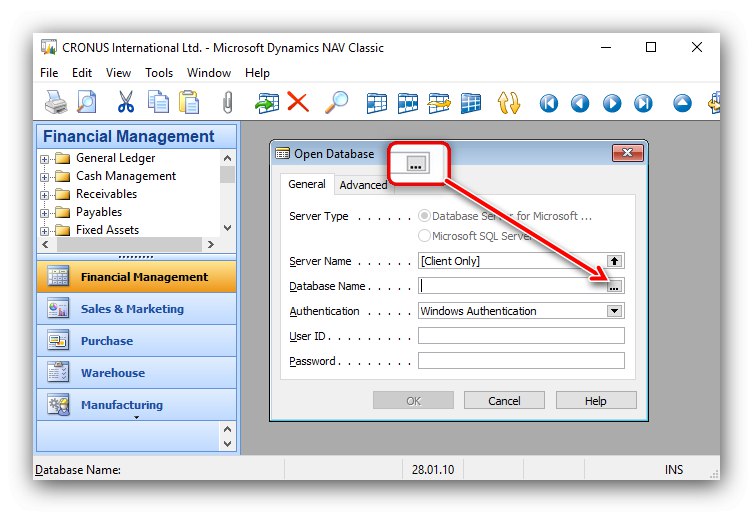
Task: Click in the Database Name field
Action: pyautogui.click(x=512, y=286)
